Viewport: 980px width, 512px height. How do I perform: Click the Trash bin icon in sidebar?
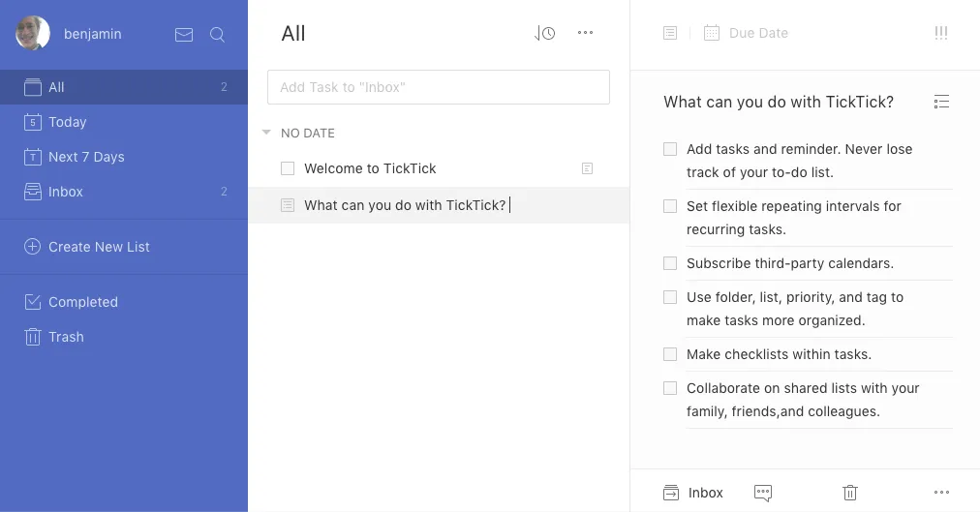(x=33, y=337)
